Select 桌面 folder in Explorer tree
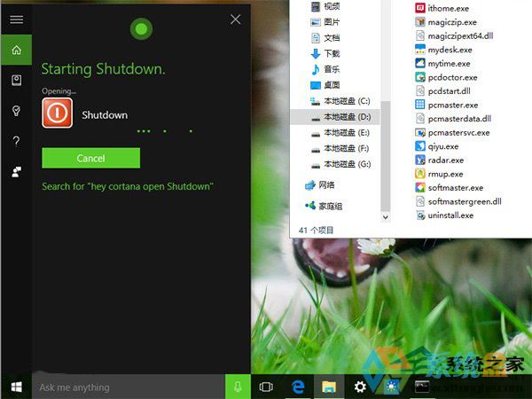 coord(325,85)
